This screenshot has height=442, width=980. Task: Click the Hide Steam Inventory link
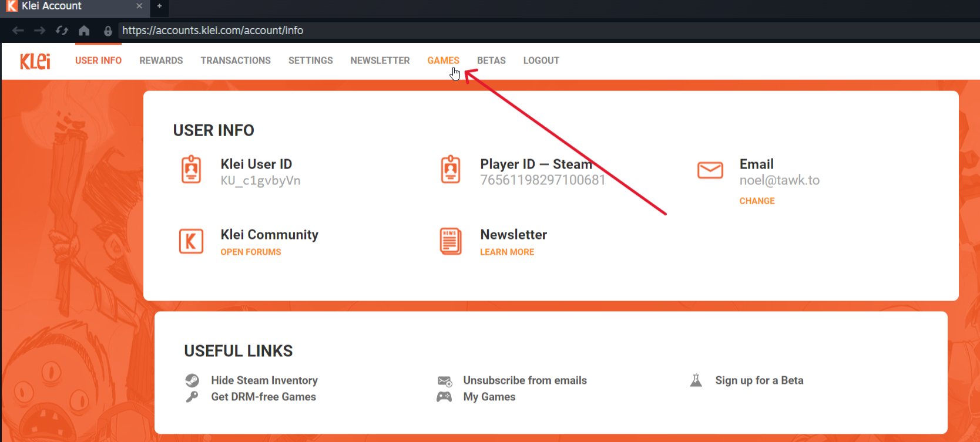click(264, 380)
